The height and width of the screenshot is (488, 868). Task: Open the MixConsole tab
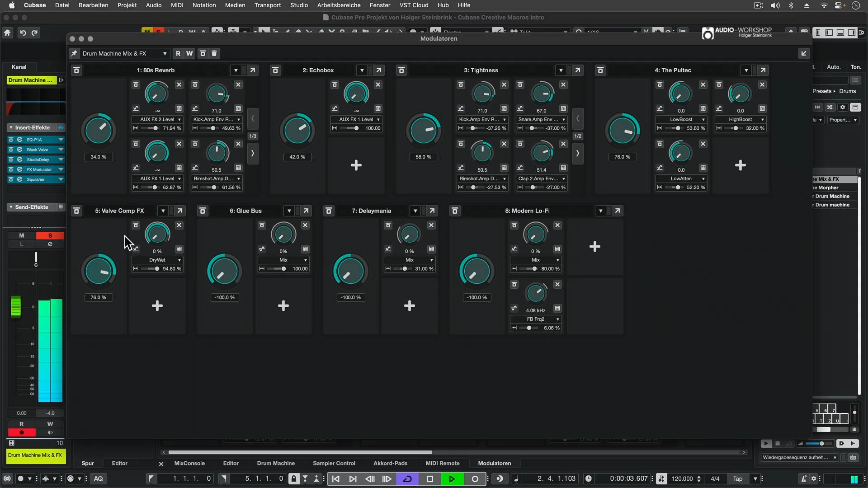189,463
